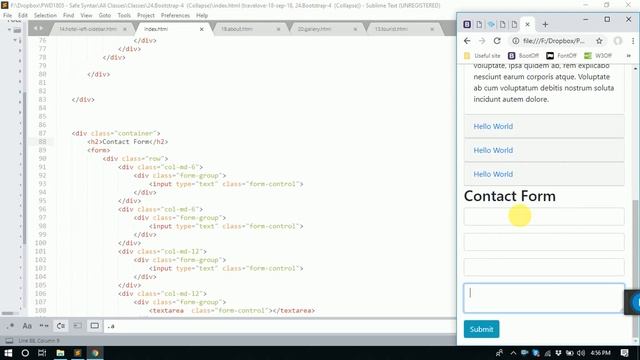Open the Tools menu
The height and width of the screenshot is (360, 640).
[124, 15]
